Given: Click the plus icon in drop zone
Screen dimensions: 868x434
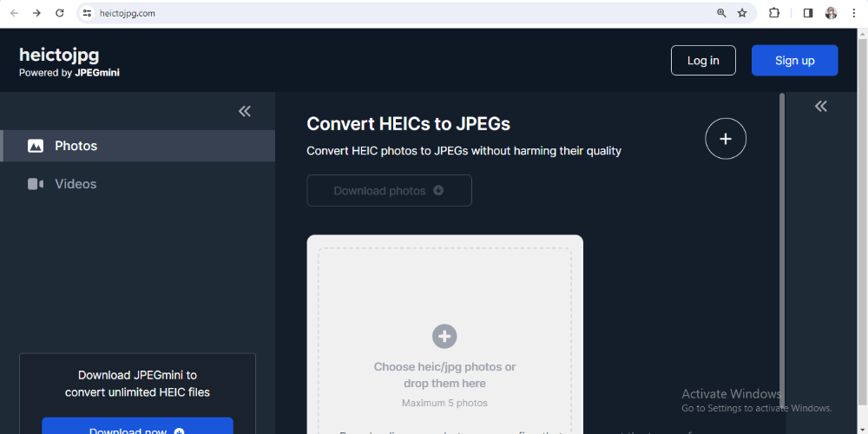Looking at the screenshot, I should 444,337.
